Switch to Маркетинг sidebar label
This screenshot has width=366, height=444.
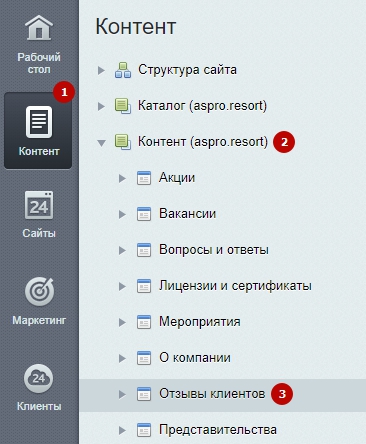[39, 320]
